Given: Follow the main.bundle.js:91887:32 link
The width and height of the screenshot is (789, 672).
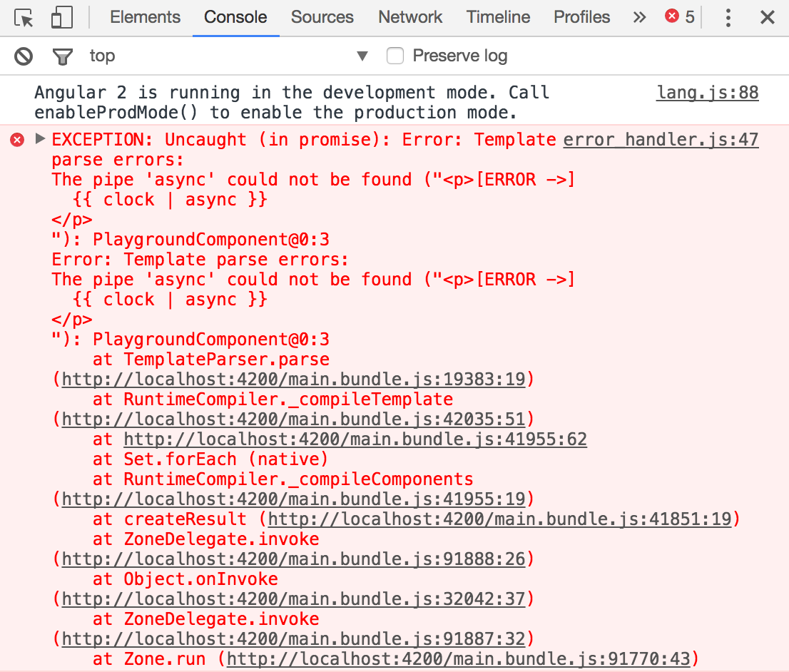Looking at the screenshot, I should (x=293, y=638).
